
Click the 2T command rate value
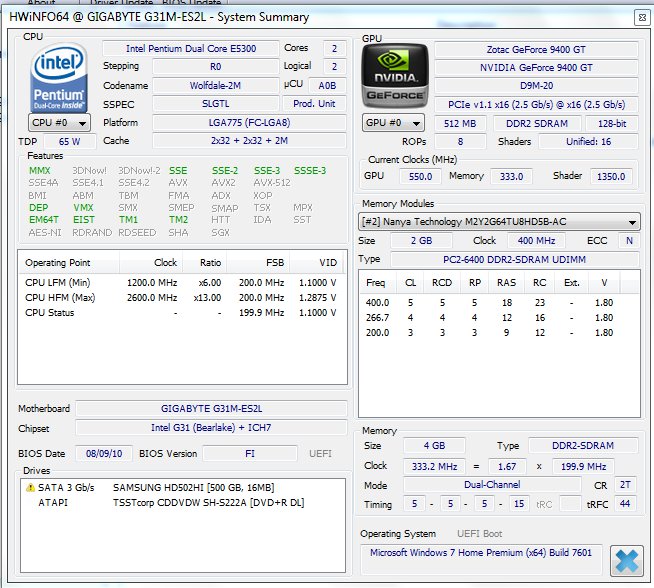tap(625, 485)
